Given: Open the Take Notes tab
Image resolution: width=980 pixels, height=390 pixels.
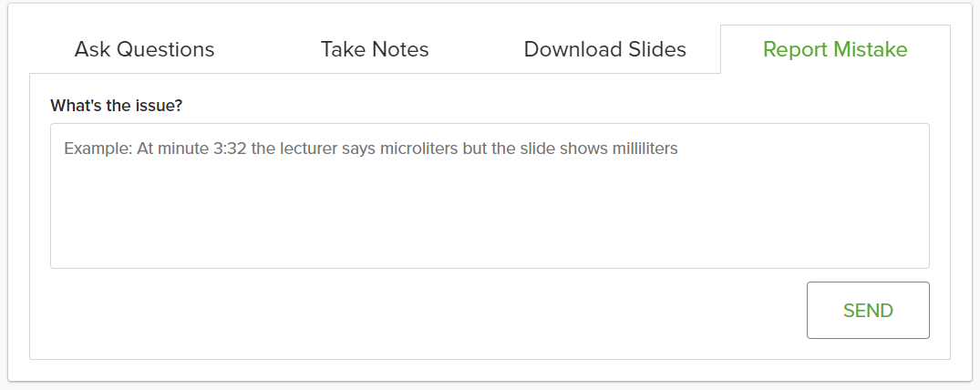Looking at the screenshot, I should [375, 49].
